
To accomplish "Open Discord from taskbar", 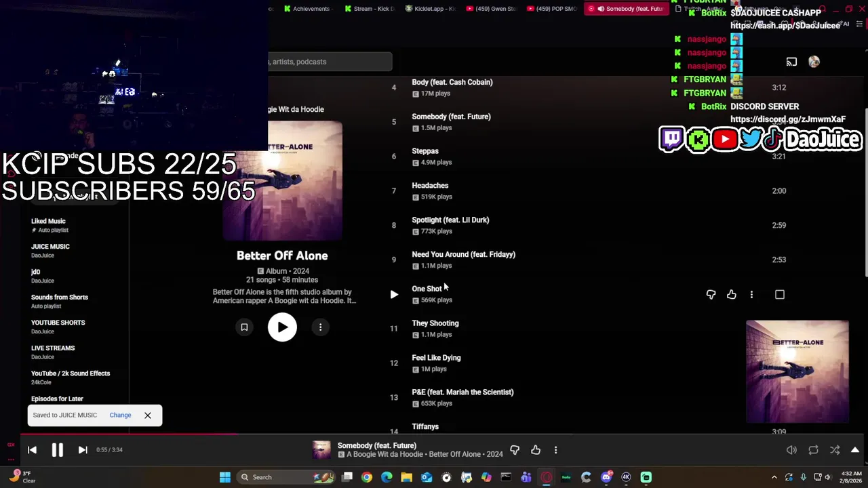I will [x=606, y=477].
